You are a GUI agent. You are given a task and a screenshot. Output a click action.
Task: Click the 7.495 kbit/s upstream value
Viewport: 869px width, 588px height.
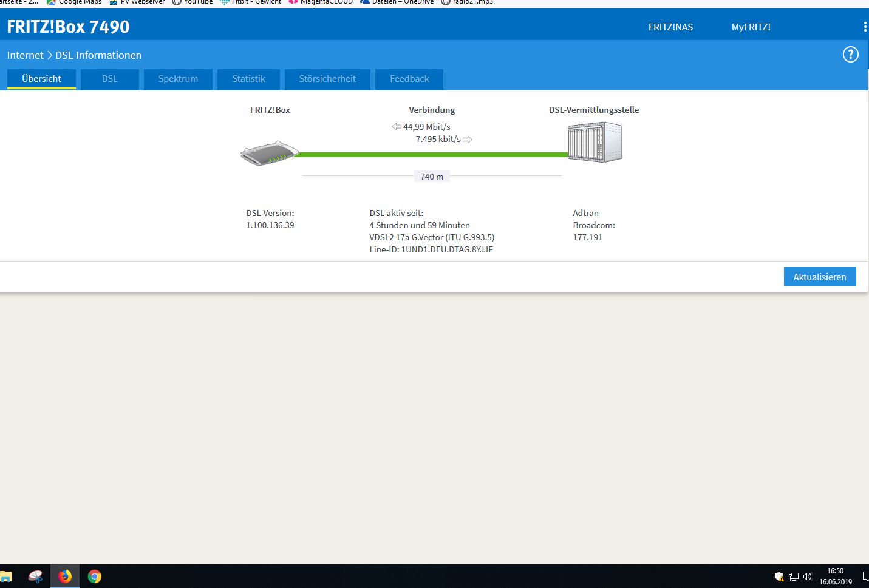coord(438,139)
